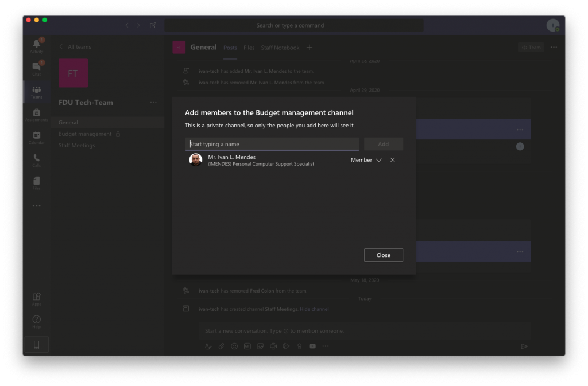Remove Mr. Ivan L. Mendes with the X

click(393, 160)
